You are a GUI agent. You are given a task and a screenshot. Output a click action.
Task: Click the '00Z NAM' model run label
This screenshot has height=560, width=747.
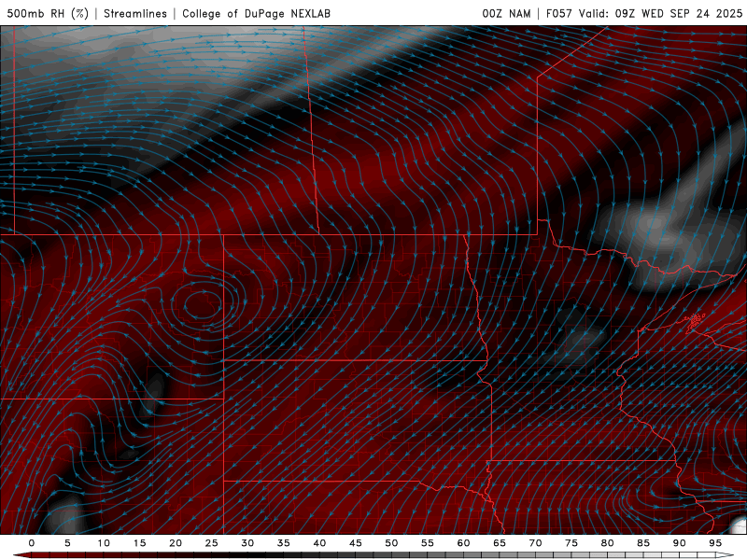coord(506,13)
